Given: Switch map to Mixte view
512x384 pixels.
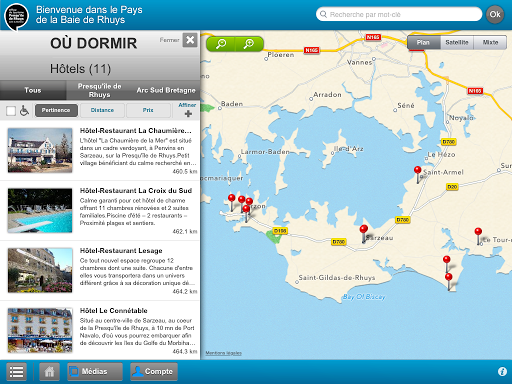Looking at the screenshot, I should (x=490, y=42).
